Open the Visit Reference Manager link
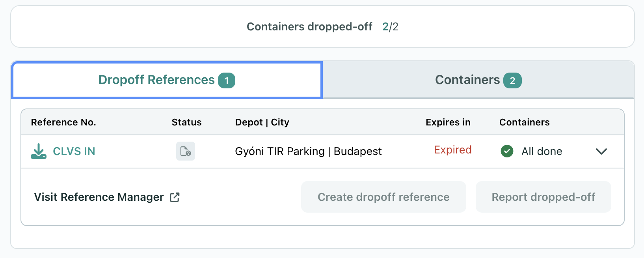 [x=99, y=197]
